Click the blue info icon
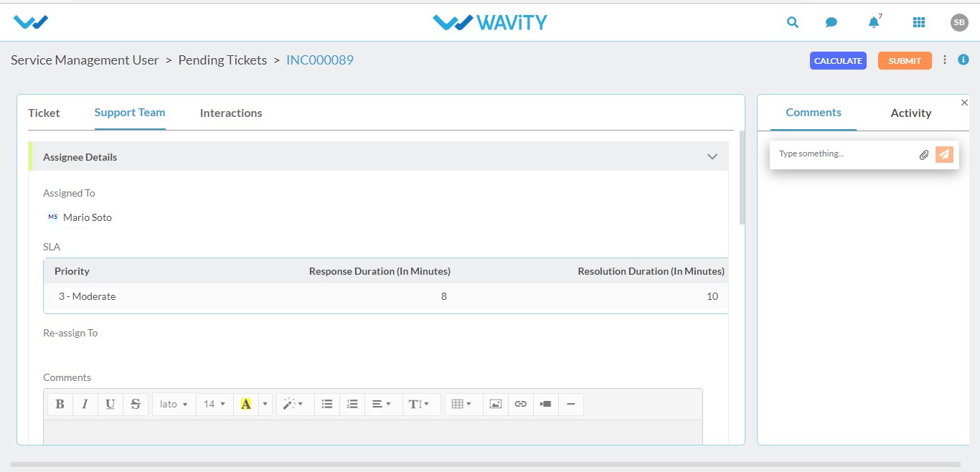This screenshot has height=472, width=980. click(963, 60)
